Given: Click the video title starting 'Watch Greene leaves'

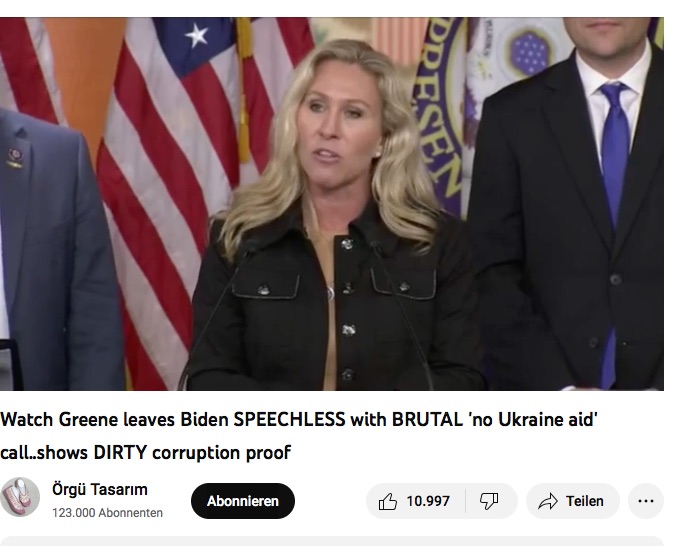Looking at the screenshot, I should coord(299,420).
